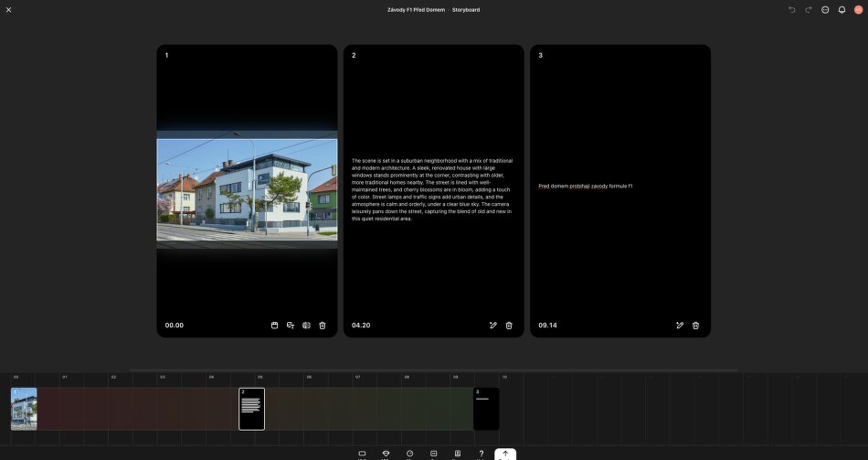Click the pencil edit icon on card 3
The image size is (868, 460).
(x=680, y=326)
